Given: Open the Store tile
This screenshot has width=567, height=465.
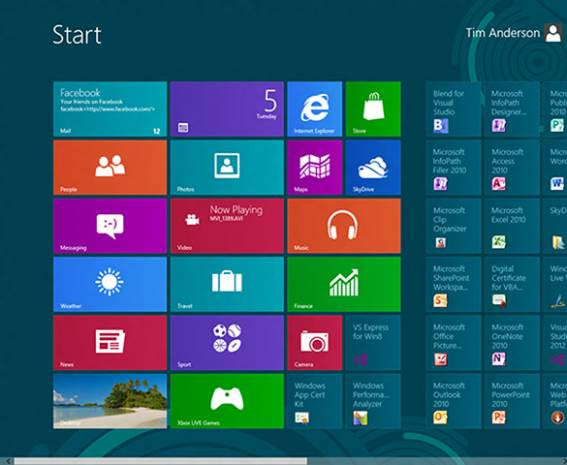Looking at the screenshot, I should click(373, 109).
